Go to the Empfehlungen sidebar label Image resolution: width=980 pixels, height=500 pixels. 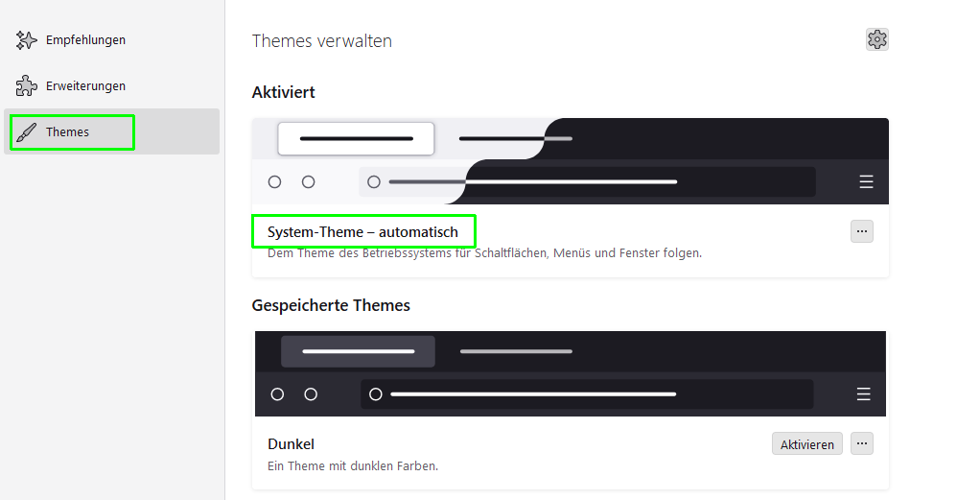(x=85, y=40)
